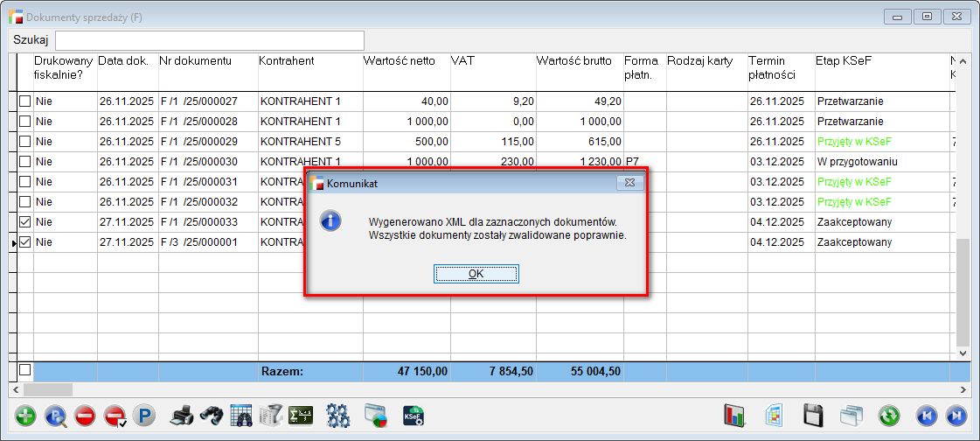
Task: Click the floppy disk save icon
Action: pos(813,416)
